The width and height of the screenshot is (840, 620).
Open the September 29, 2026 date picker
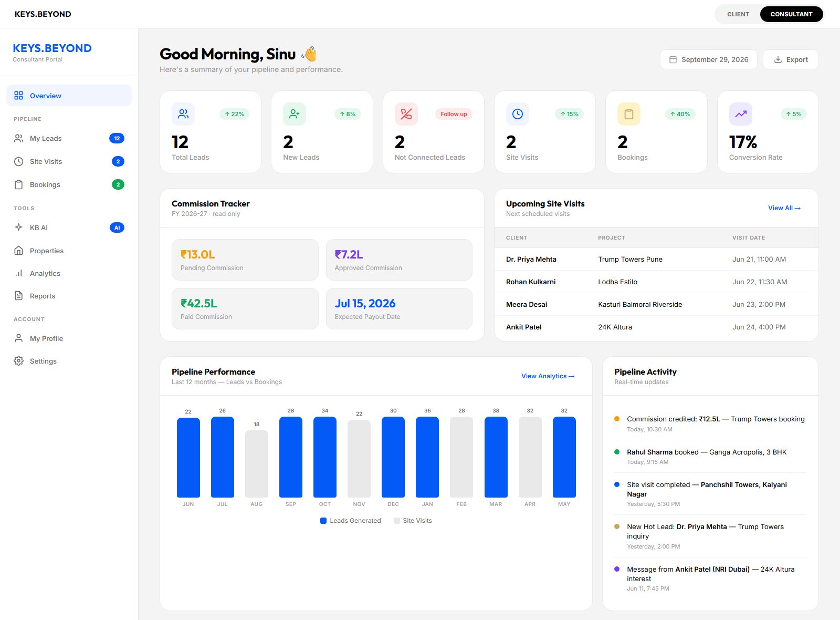pyautogui.click(x=708, y=59)
